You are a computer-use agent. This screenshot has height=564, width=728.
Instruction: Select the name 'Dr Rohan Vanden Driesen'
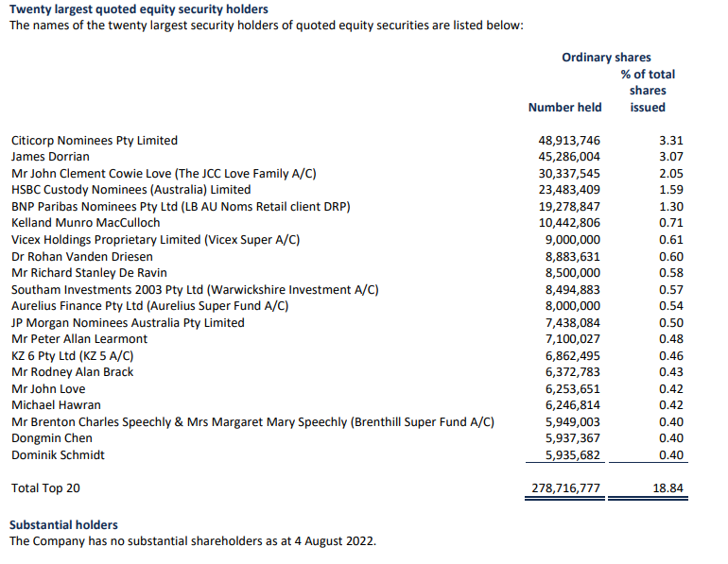coord(82,256)
